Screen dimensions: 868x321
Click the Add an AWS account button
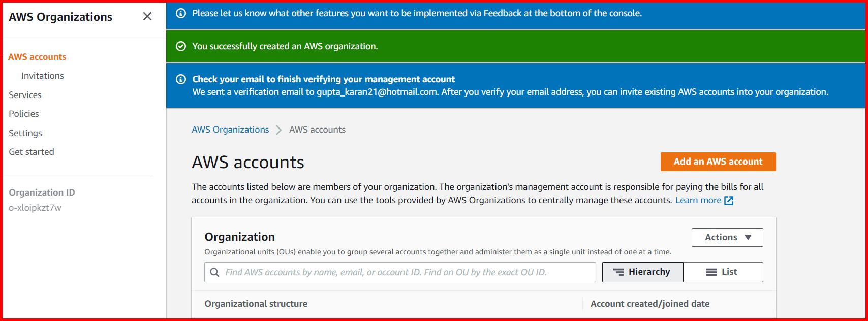click(718, 162)
